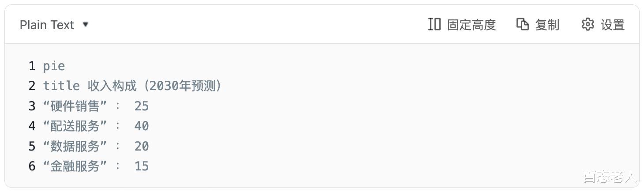Image resolution: width=644 pixels, height=192 pixels.
Task: Open the 设置 label
Action: 613,25
